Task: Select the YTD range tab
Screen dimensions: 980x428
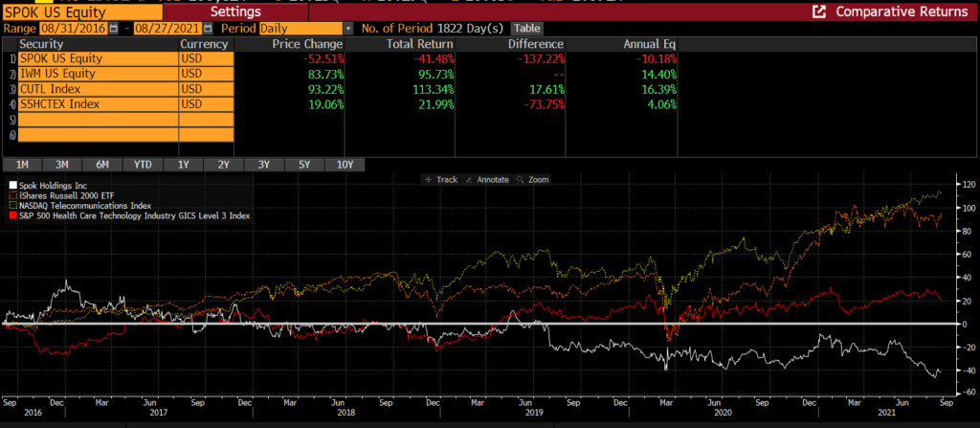Action: (143, 165)
